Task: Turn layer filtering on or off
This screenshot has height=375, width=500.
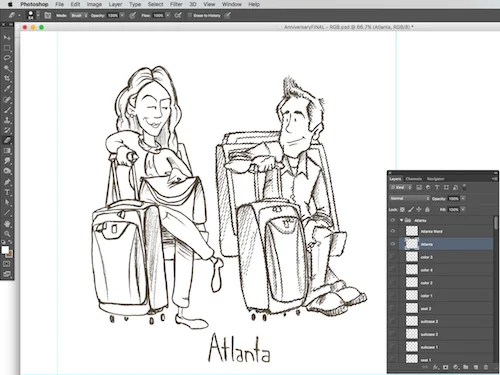Action: (x=465, y=187)
